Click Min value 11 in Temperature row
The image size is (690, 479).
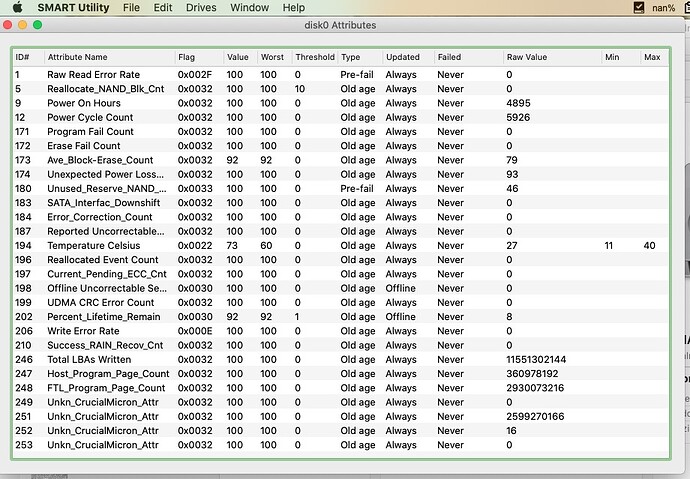click(x=609, y=245)
